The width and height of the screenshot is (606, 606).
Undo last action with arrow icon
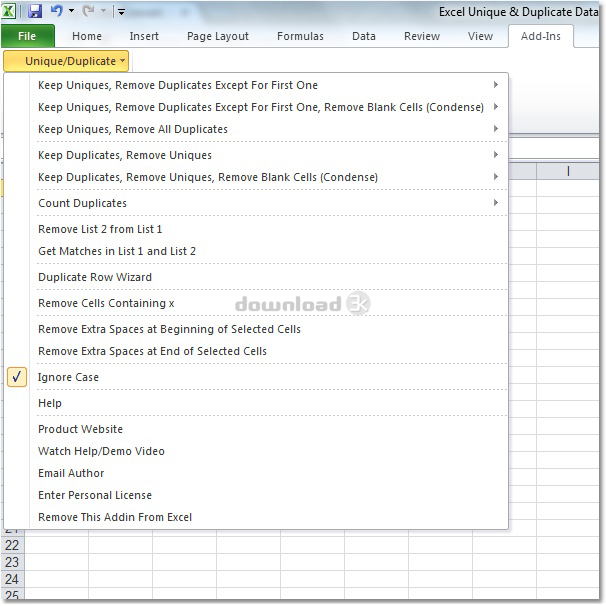click(x=56, y=11)
